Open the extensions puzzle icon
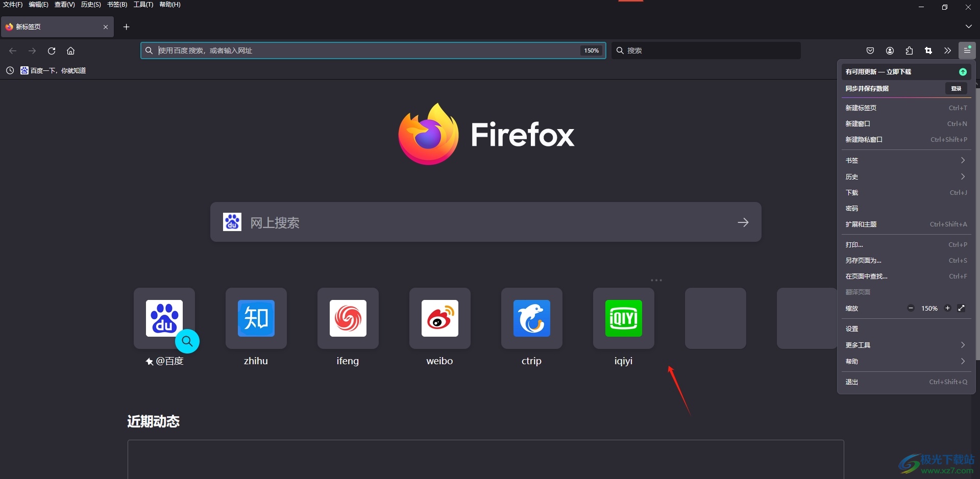 click(909, 51)
